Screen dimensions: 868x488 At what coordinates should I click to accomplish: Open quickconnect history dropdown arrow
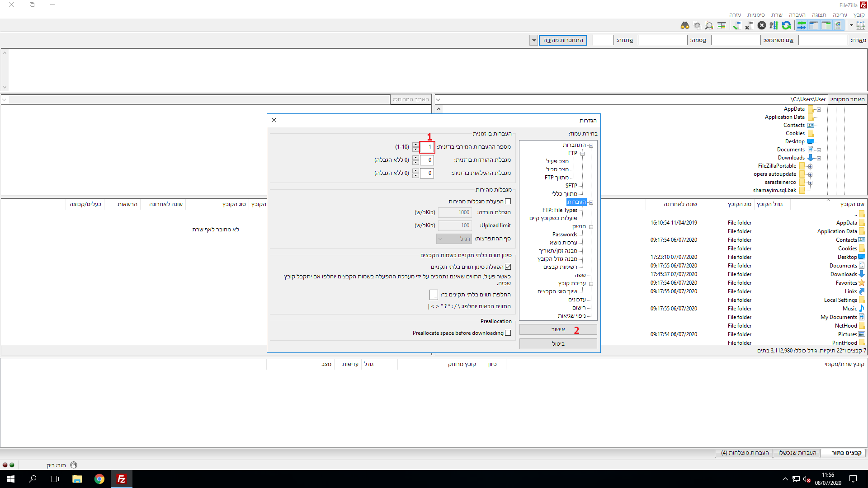click(x=533, y=40)
